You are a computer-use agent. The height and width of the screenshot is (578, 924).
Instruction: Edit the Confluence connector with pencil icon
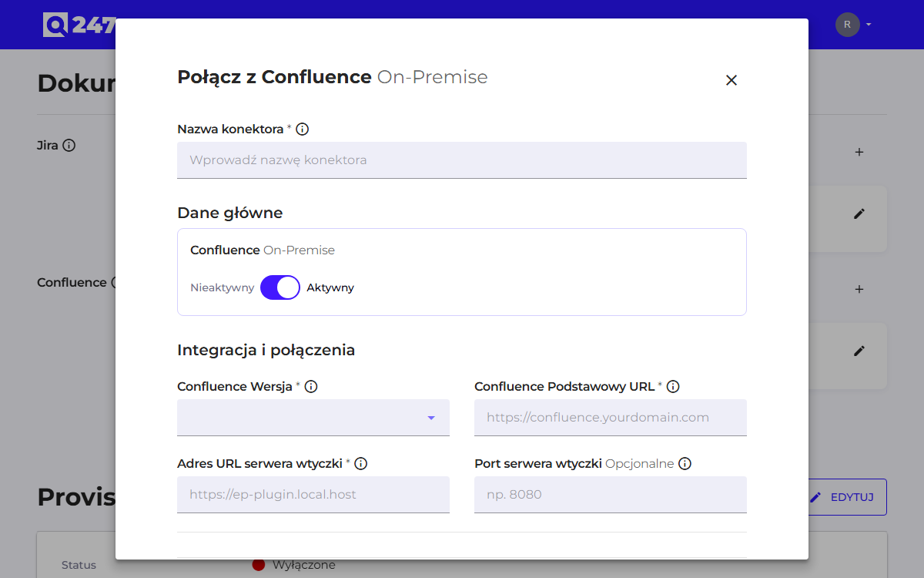tap(859, 351)
